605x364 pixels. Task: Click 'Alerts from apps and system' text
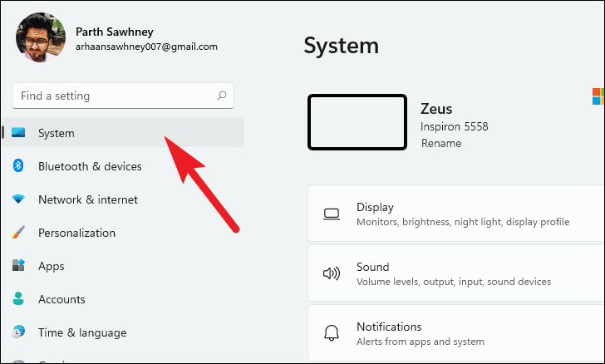421,342
